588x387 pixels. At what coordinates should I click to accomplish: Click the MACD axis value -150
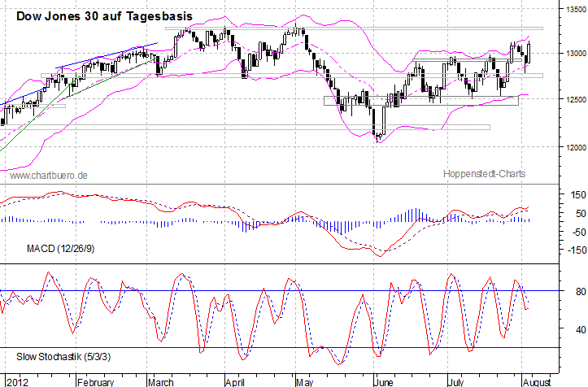click(577, 250)
